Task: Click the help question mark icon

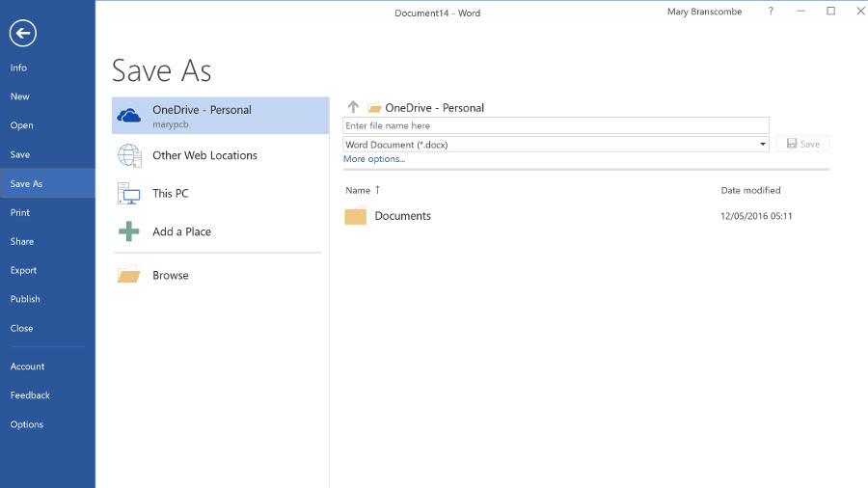Action: [771, 11]
